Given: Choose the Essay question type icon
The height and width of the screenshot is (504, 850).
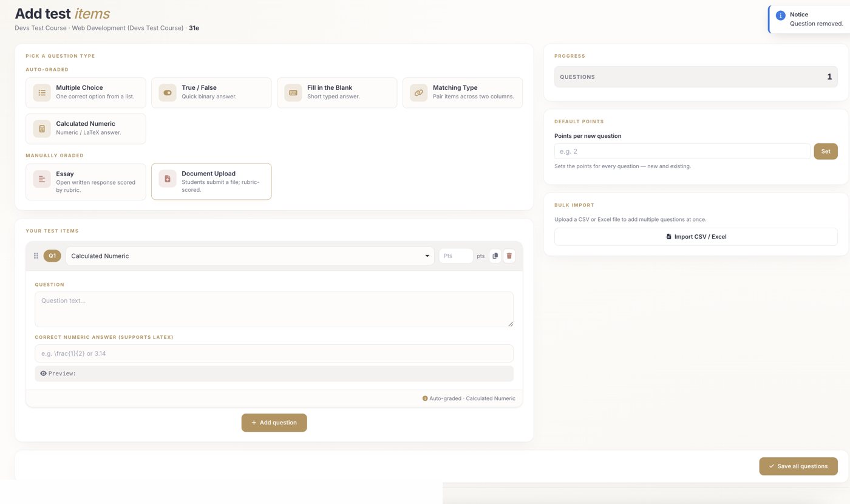Looking at the screenshot, I should (42, 179).
